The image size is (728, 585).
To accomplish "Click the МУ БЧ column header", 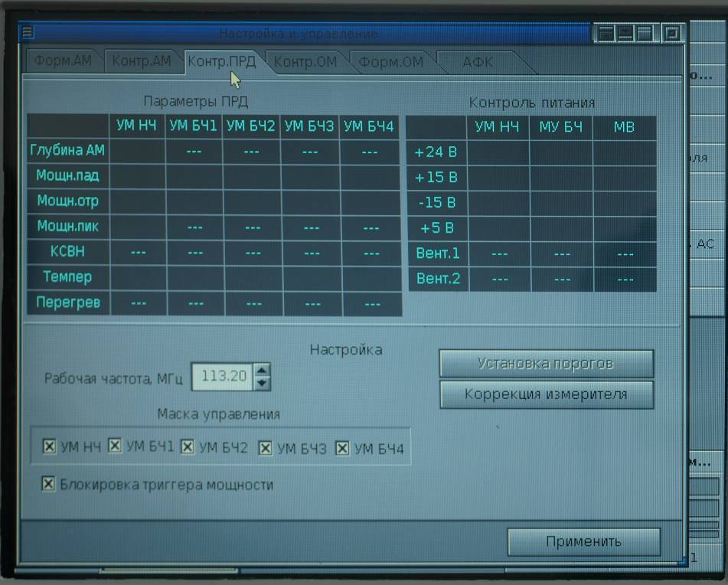I will pyautogui.click(x=561, y=127).
